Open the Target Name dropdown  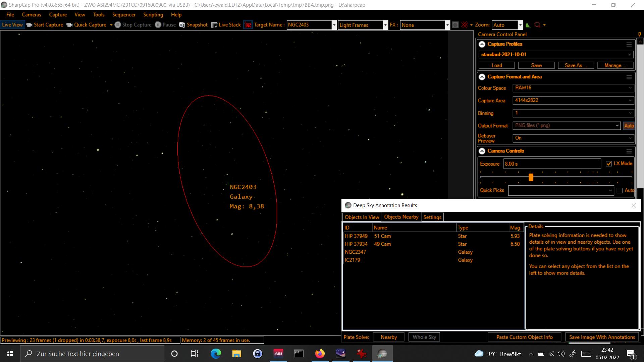pos(334,25)
